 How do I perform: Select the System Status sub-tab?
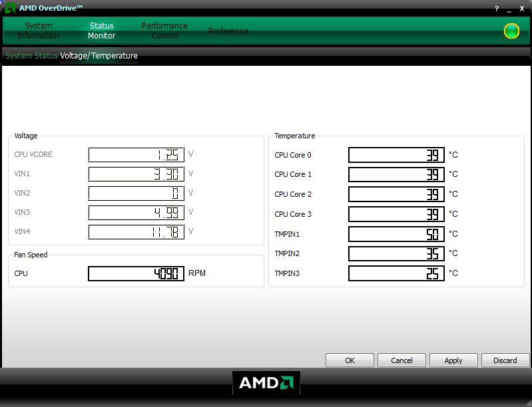pyautogui.click(x=31, y=56)
